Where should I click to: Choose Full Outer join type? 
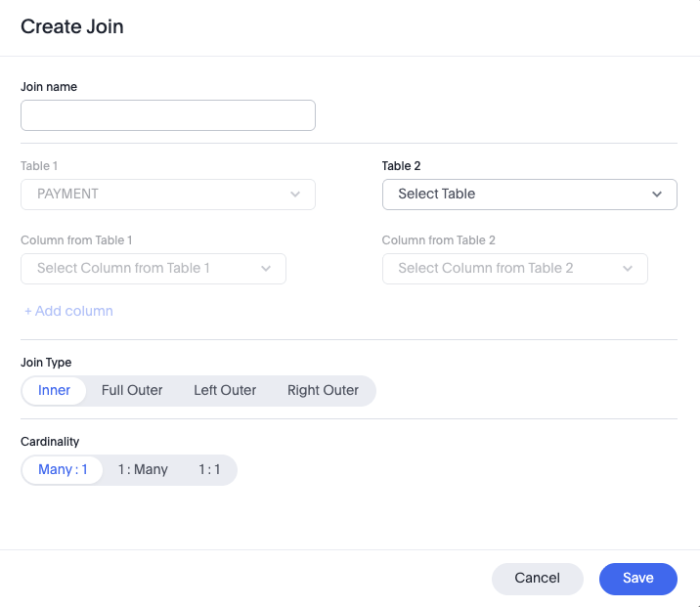[132, 390]
